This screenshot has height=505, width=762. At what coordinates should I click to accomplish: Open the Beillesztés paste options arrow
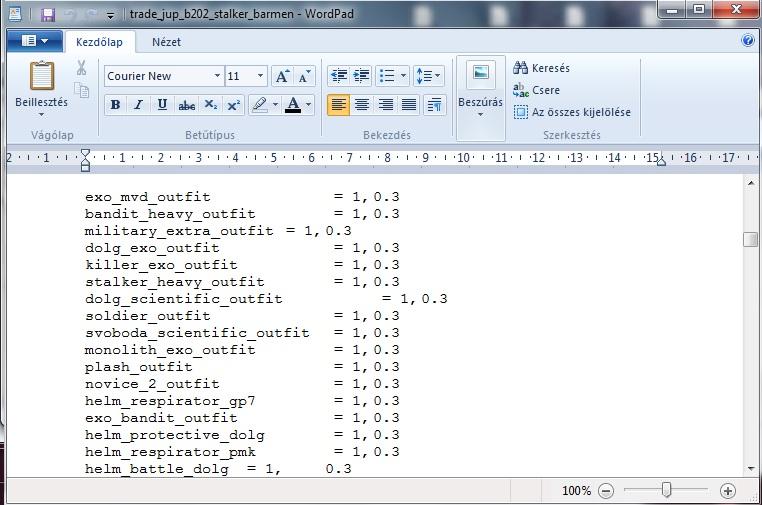point(41,115)
